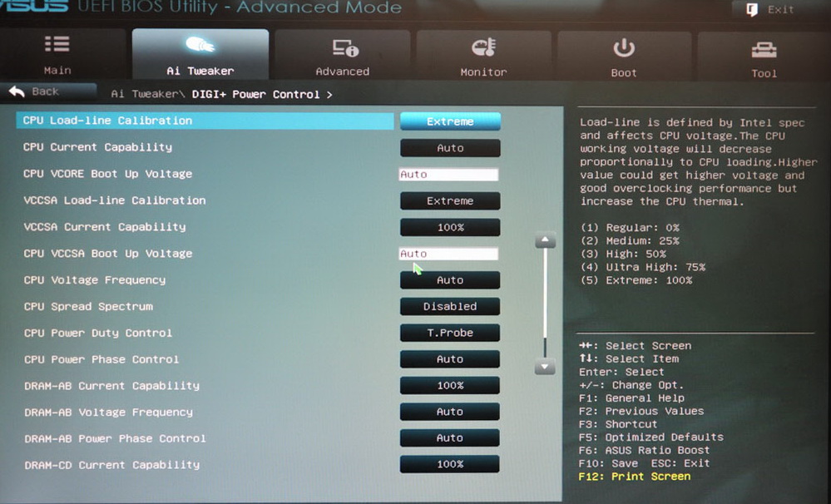The image size is (831, 504).
Task: Select the CPU Load-line Calibration row label
Action: (107, 121)
